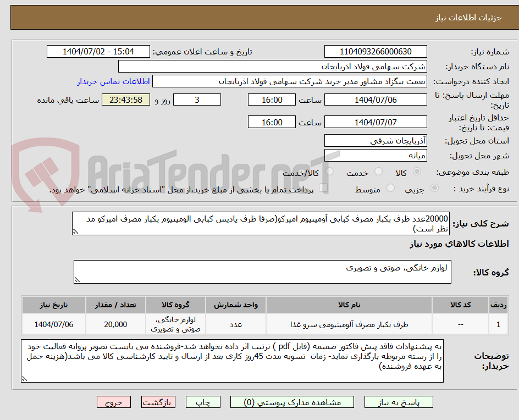This screenshot has width=519, height=420.
Task: Click the آذربایجان شرقی province field
Action: (x=376, y=140)
